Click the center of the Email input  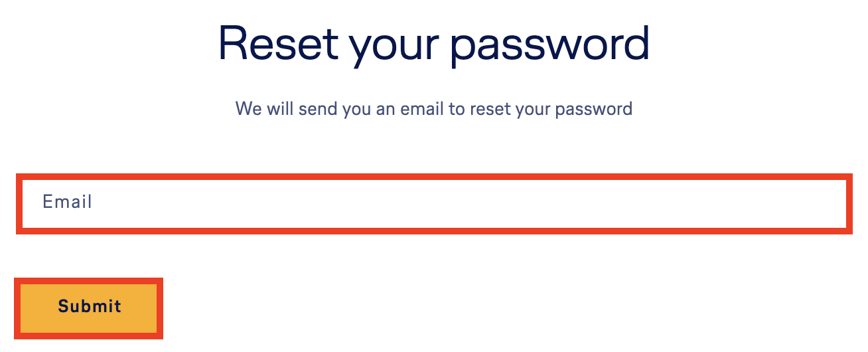point(434,203)
